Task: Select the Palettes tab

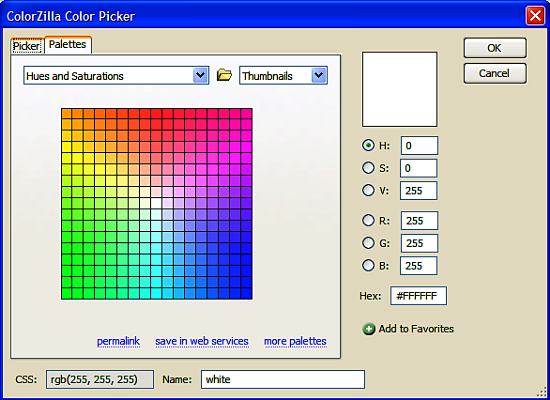Action: (x=68, y=45)
